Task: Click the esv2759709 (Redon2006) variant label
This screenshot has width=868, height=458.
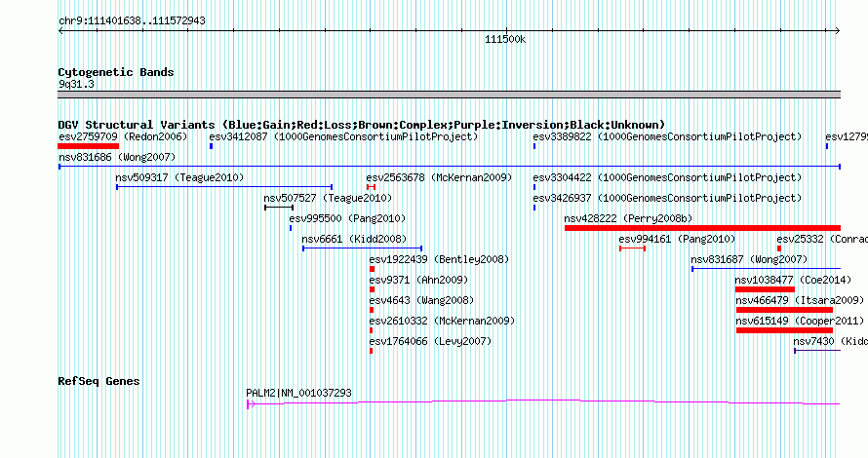Action: point(124,136)
